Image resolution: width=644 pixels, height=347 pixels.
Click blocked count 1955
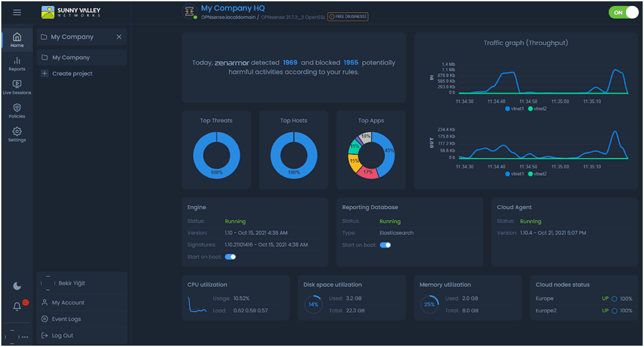351,62
